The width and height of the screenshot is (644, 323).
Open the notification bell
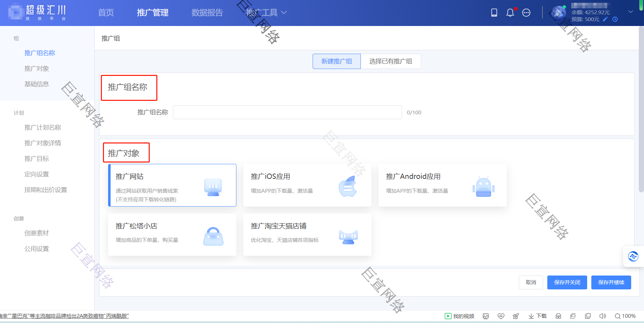(x=510, y=13)
